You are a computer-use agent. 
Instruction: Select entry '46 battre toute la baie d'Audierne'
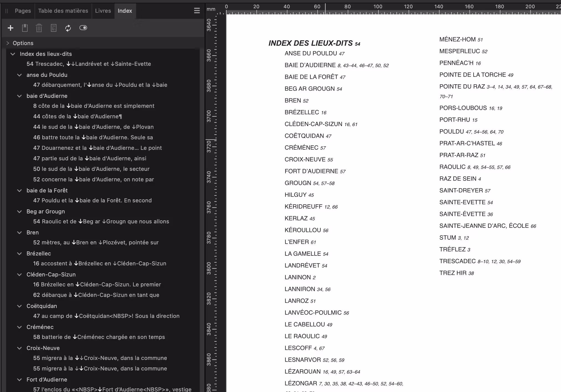coord(93,137)
